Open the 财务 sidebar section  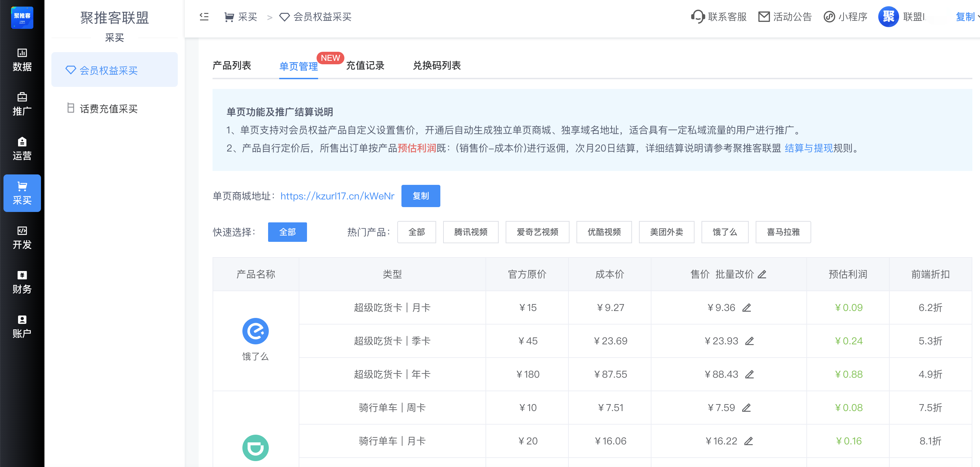[22, 282]
